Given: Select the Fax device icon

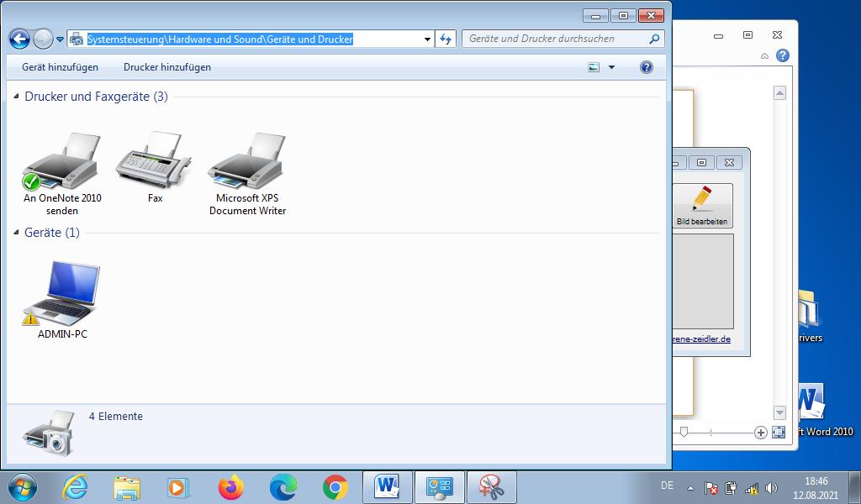Looking at the screenshot, I should coord(155,167).
